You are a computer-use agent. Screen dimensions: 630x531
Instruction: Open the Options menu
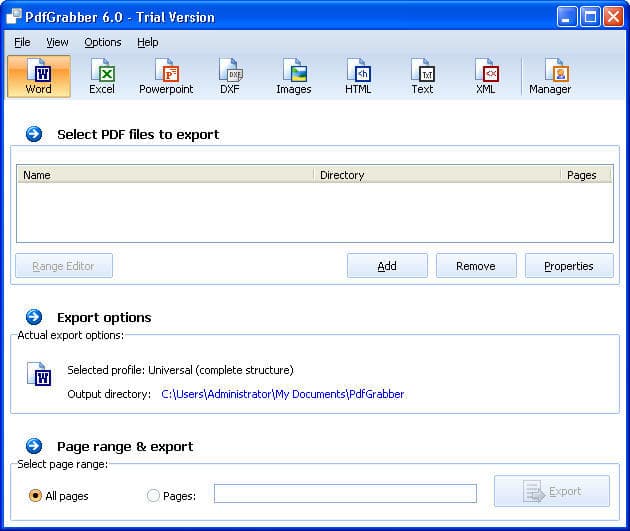pyautogui.click(x=103, y=42)
